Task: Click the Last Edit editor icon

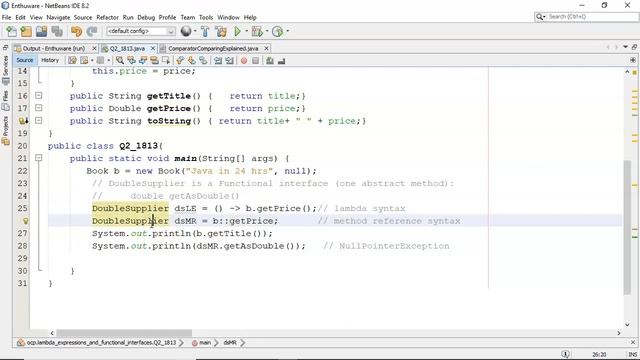Action: pos(72,60)
